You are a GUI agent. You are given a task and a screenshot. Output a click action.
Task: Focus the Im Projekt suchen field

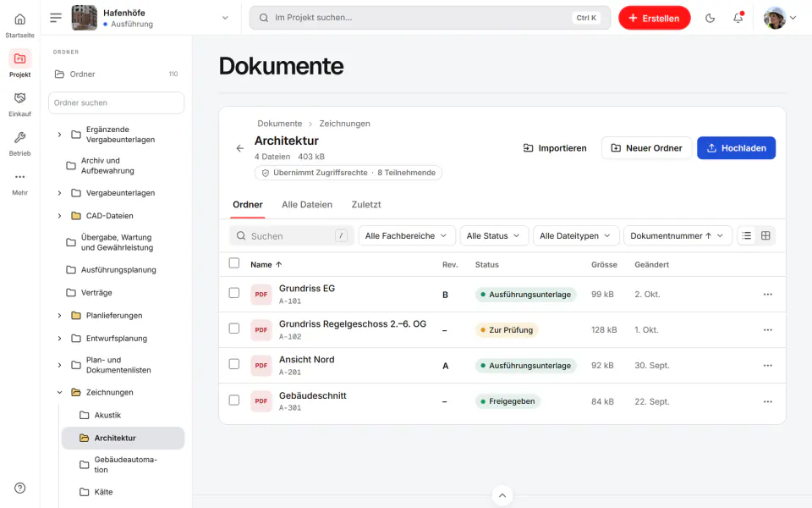click(430, 18)
